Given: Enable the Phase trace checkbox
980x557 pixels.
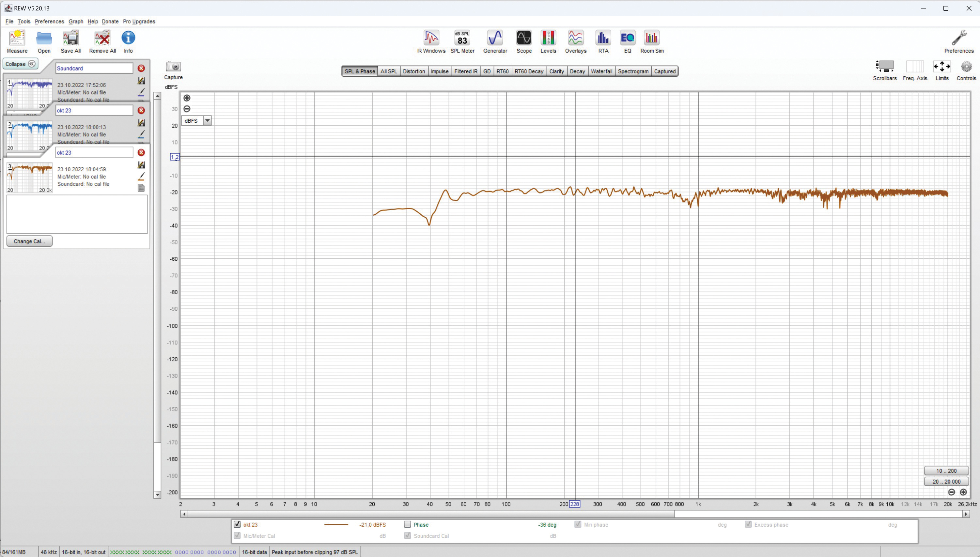Looking at the screenshot, I should click(407, 524).
